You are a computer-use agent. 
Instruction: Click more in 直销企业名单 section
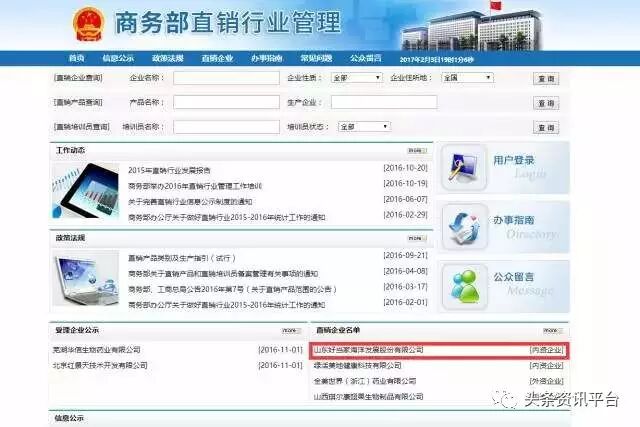click(x=553, y=331)
